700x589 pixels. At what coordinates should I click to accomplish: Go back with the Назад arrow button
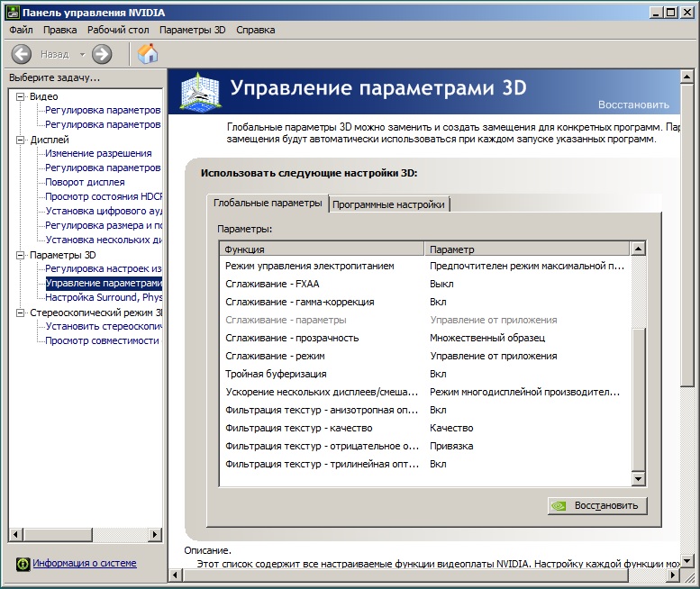21,54
